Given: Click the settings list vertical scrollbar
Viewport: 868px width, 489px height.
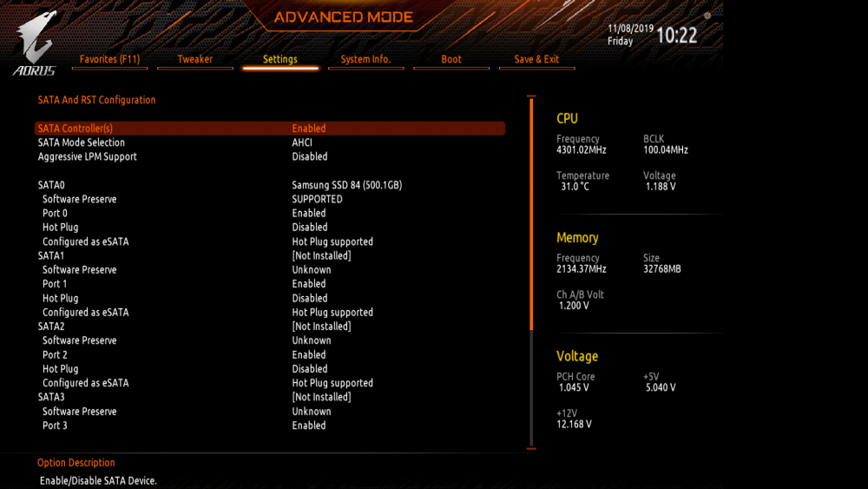Looking at the screenshot, I should pyautogui.click(x=531, y=272).
